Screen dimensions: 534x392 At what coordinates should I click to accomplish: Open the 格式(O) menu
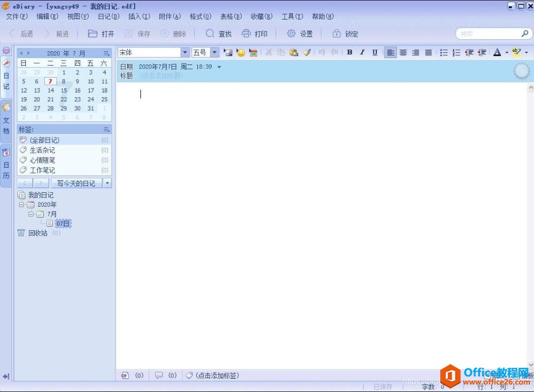pos(201,16)
